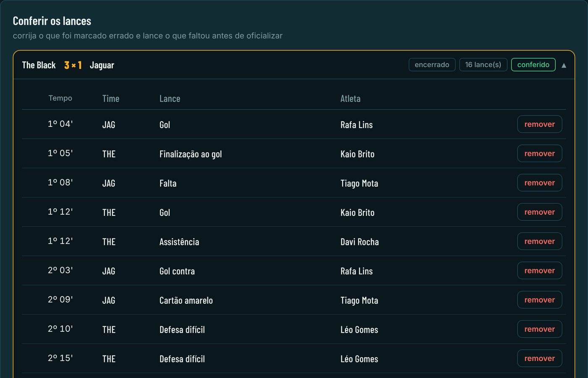Click the 'Tempo' column header

(x=60, y=98)
